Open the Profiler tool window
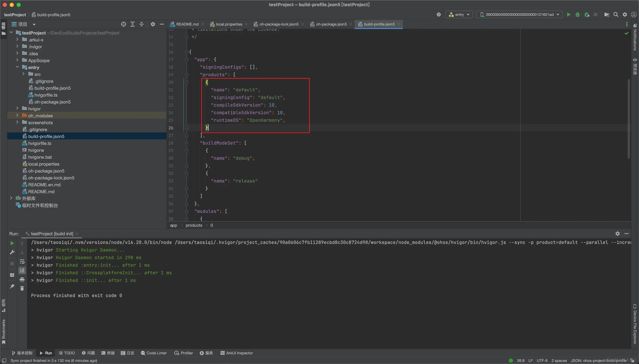The width and height of the screenshot is (639, 364). pos(183,353)
